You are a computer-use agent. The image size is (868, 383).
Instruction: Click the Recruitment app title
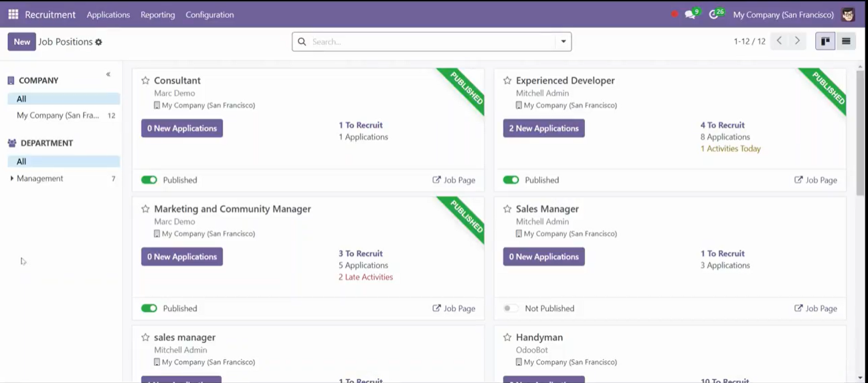[x=50, y=14]
